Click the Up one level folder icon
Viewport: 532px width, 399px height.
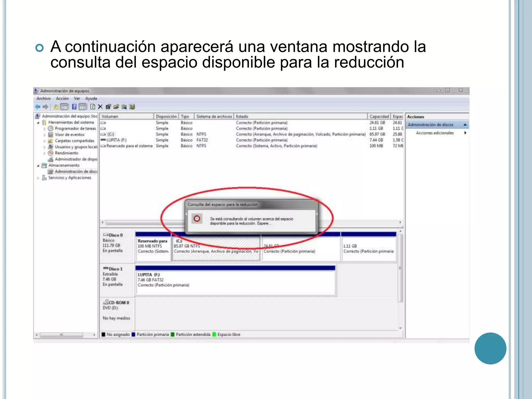56,107
